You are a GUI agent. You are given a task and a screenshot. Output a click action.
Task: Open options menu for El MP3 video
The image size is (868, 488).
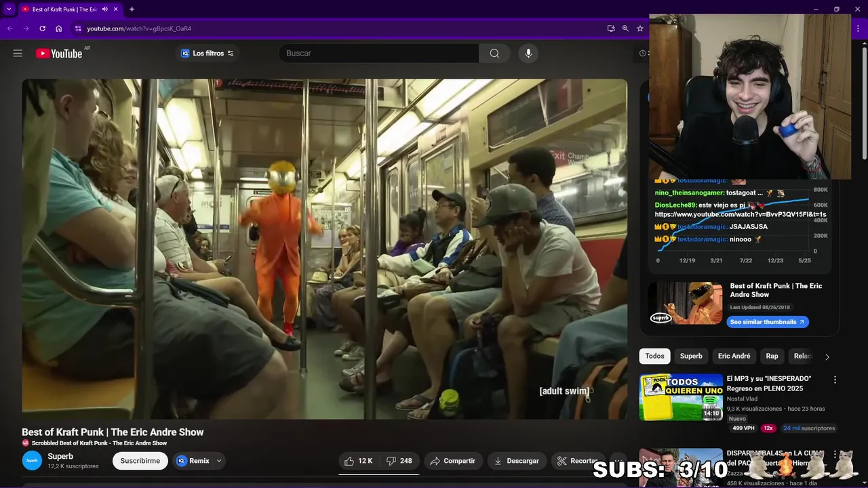pyautogui.click(x=835, y=380)
